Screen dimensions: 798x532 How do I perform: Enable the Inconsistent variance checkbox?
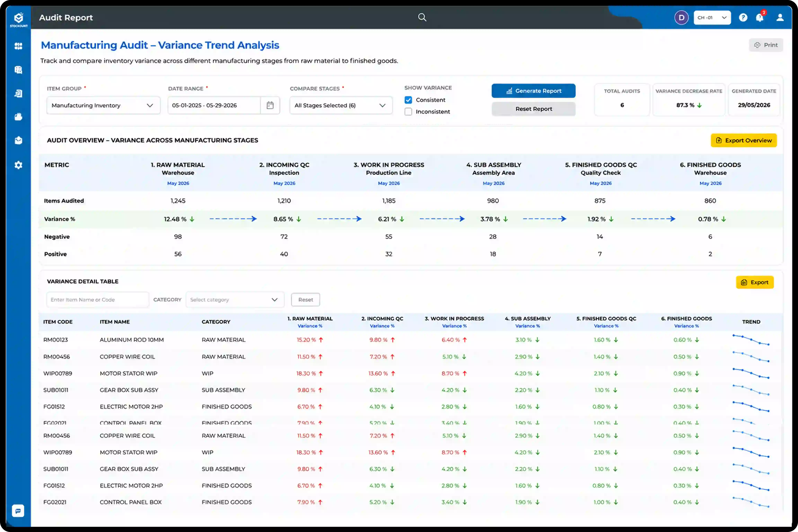point(408,112)
